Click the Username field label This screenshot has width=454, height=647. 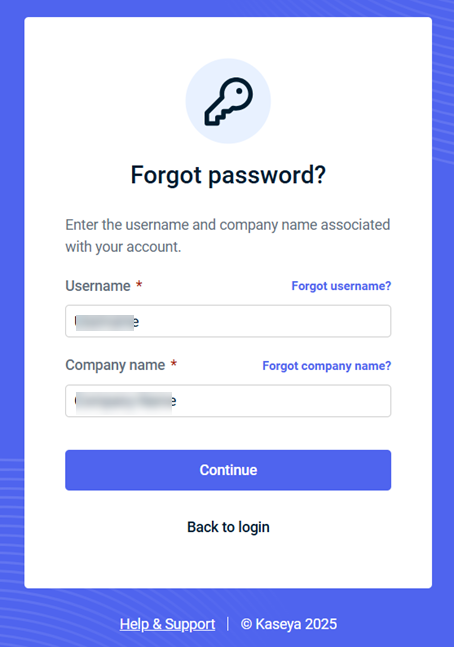(x=98, y=286)
